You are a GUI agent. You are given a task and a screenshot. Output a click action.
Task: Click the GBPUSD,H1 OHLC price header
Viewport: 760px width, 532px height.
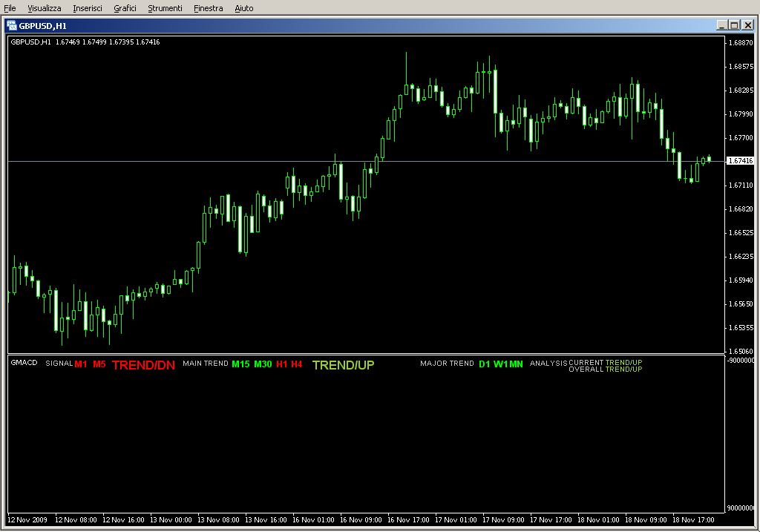[85, 42]
